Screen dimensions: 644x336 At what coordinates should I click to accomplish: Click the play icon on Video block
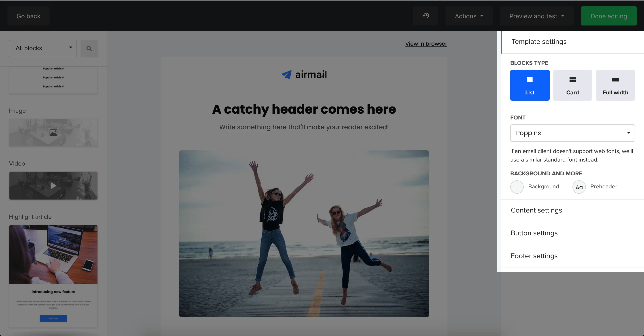pyautogui.click(x=53, y=186)
